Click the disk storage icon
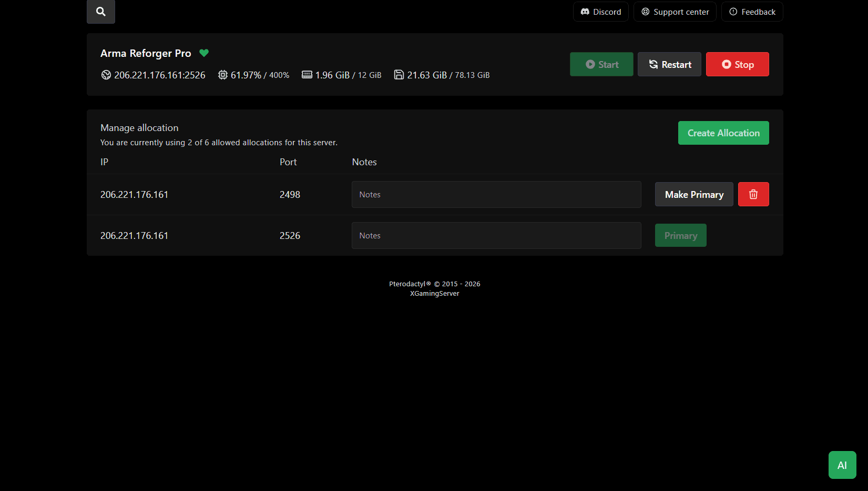The image size is (868, 491). coord(399,75)
